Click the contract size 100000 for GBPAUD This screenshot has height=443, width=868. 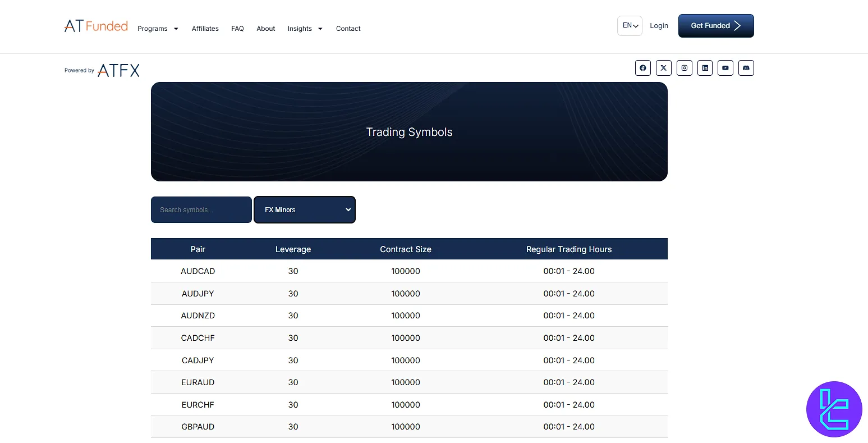coord(406,427)
